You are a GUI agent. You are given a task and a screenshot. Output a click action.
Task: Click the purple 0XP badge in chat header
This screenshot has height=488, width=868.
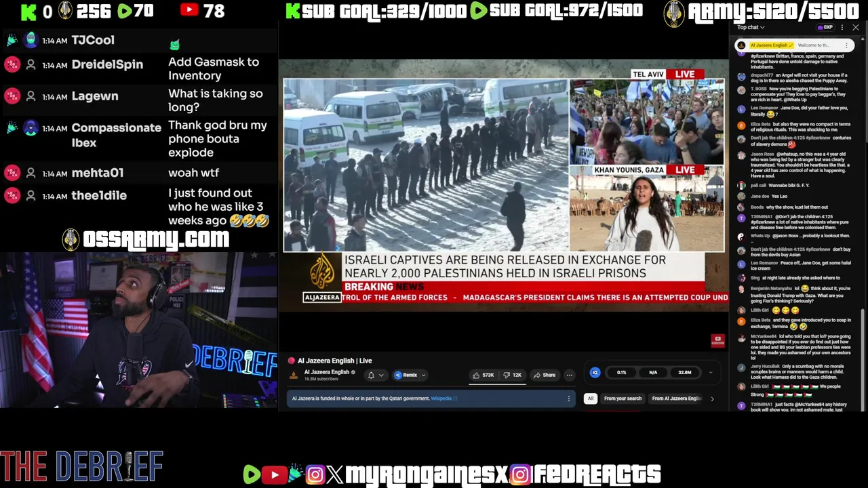825,27
